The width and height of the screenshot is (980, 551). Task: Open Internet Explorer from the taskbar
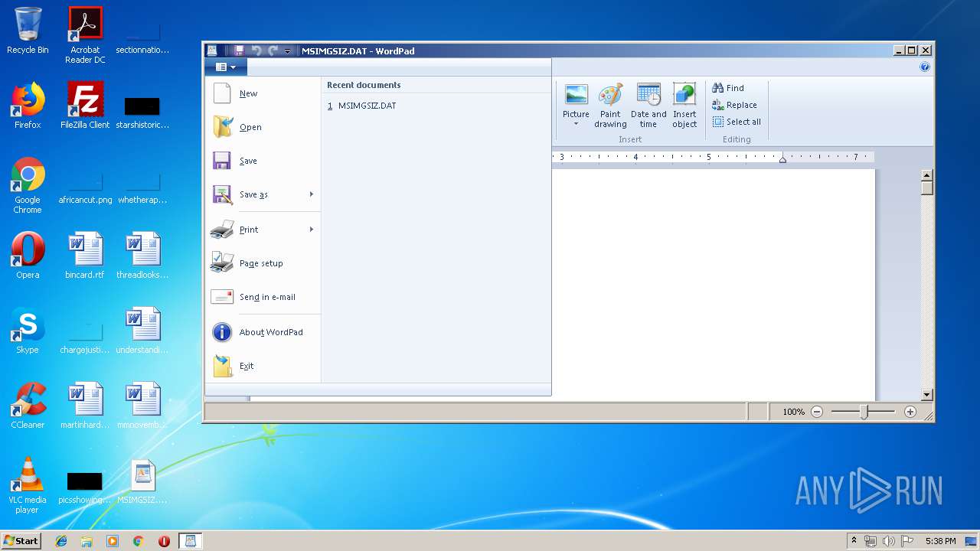[61, 541]
